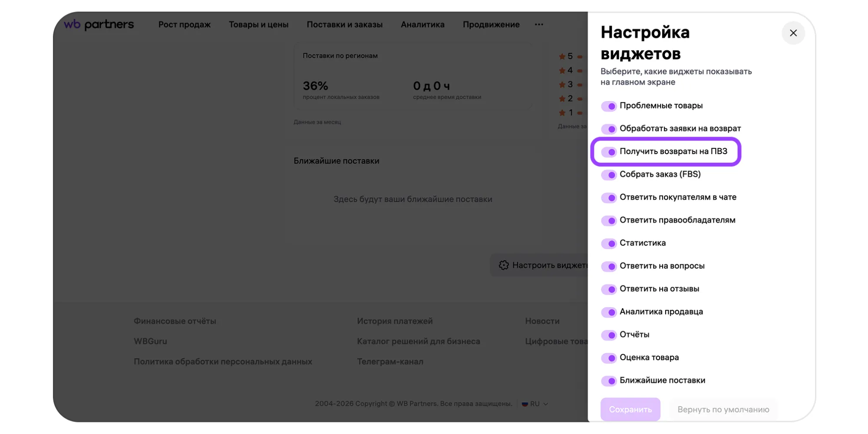Screen dimensions: 868x434
Task: Close the widget settings panel
Action: point(793,33)
